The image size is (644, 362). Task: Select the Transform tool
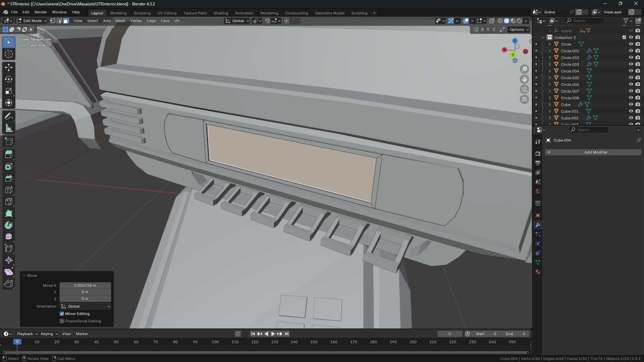point(9,103)
